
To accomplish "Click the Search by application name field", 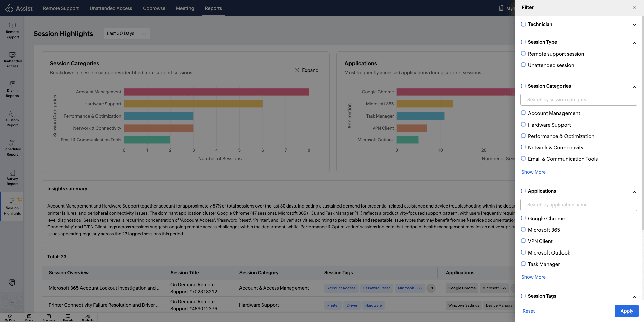I will point(579,205).
